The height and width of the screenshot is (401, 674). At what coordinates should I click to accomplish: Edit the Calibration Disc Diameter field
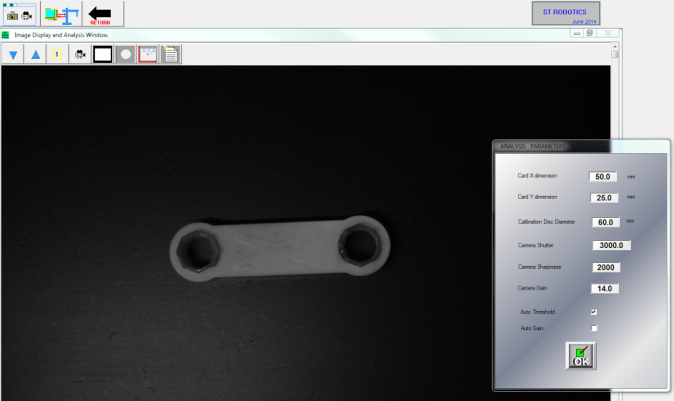coord(606,222)
